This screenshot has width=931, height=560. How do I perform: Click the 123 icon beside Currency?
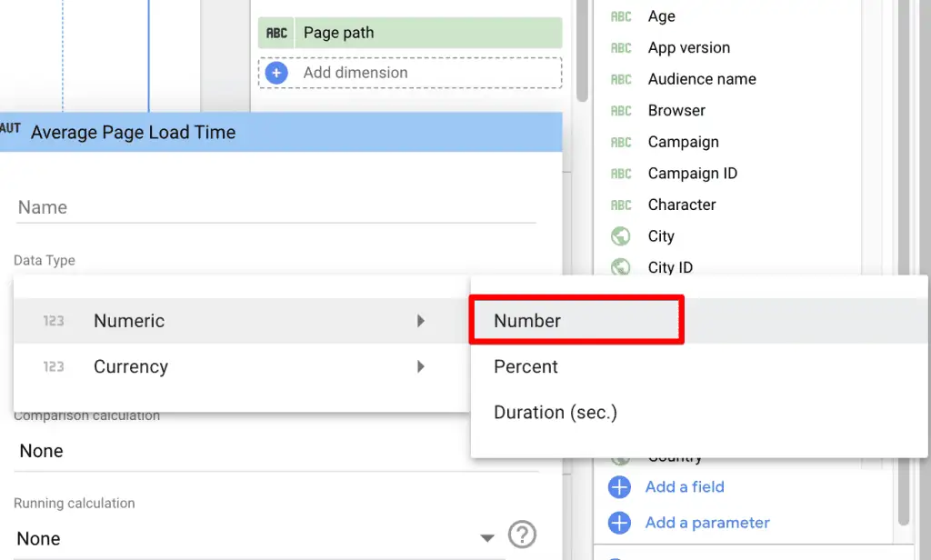[x=53, y=366]
